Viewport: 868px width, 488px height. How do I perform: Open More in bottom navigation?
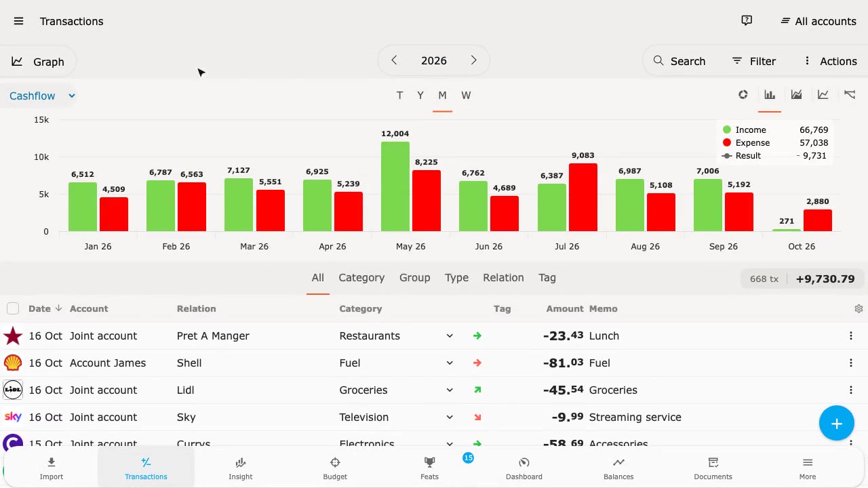pyautogui.click(x=807, y=468)
